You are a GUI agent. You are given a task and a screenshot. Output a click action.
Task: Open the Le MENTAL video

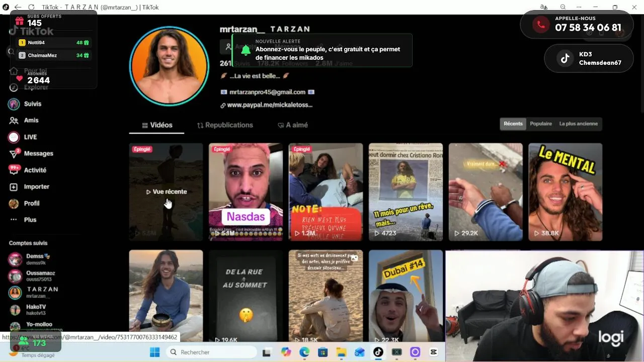(x=565, y=192)
